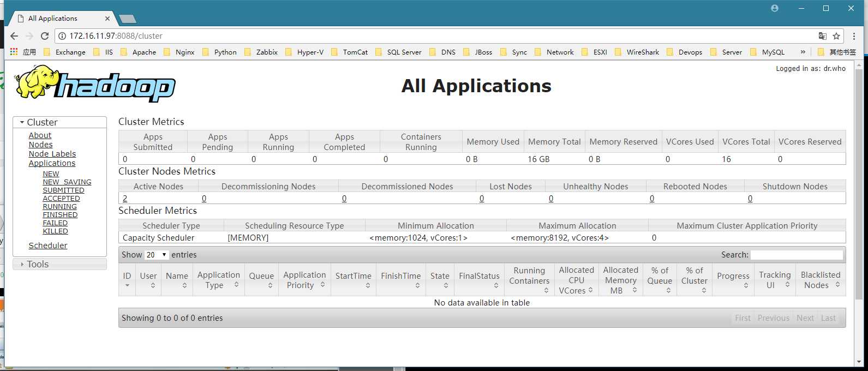Collapse the Cluster sidebar section

pyautogui.click(x=60, y=122)
